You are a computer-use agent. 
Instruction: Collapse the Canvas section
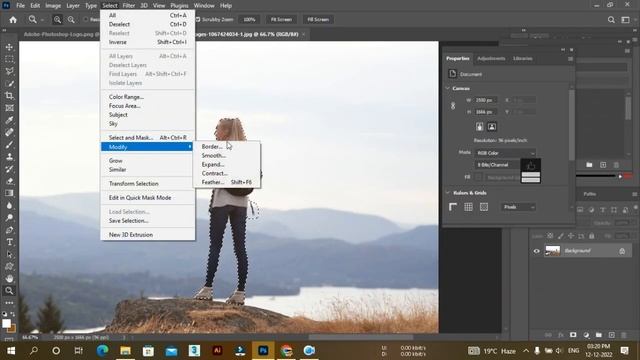click(x=448, y=89)
